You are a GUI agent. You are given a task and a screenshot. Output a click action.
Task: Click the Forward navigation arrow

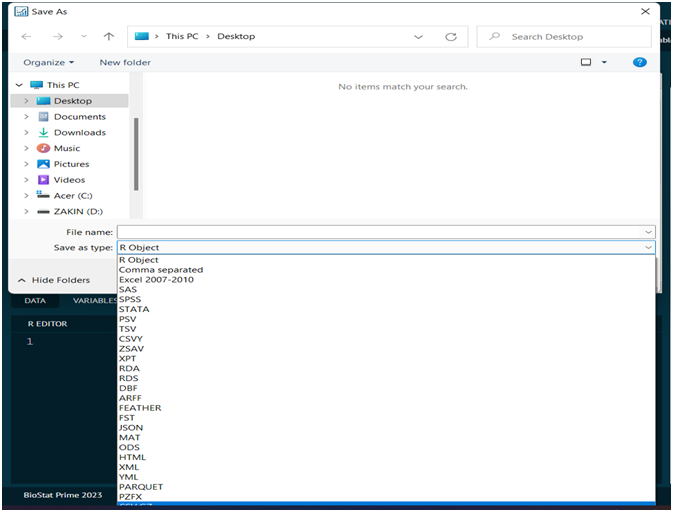[58, 37]
